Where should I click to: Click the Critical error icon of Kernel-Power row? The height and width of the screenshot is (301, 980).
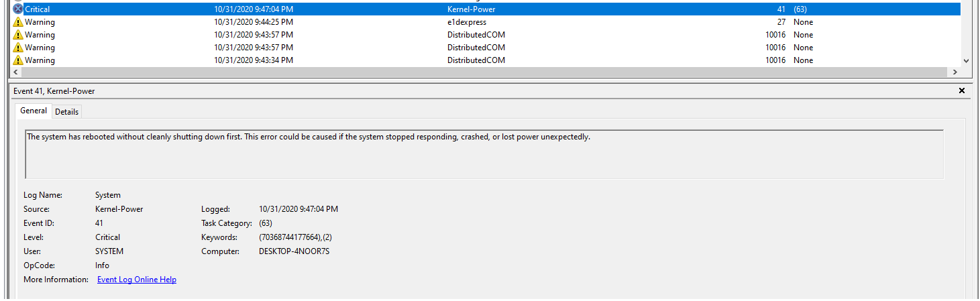[x=18, y=9]
